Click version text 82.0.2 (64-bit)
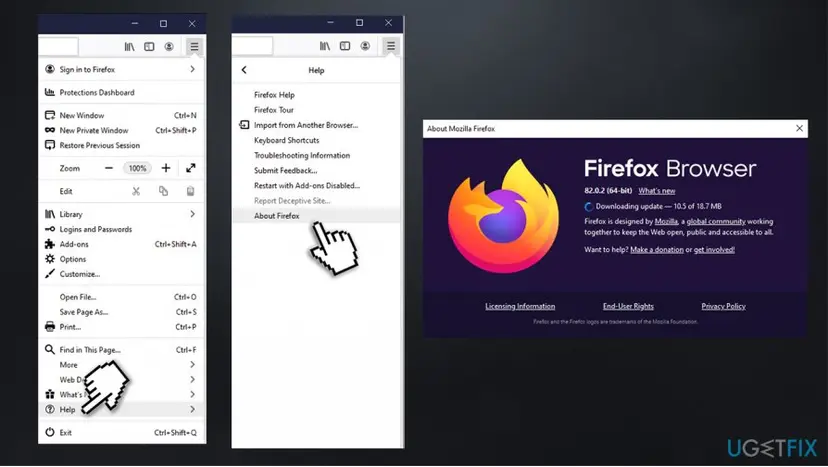The width and height of the screenshot is (828, 467). [x=608, y=191]
